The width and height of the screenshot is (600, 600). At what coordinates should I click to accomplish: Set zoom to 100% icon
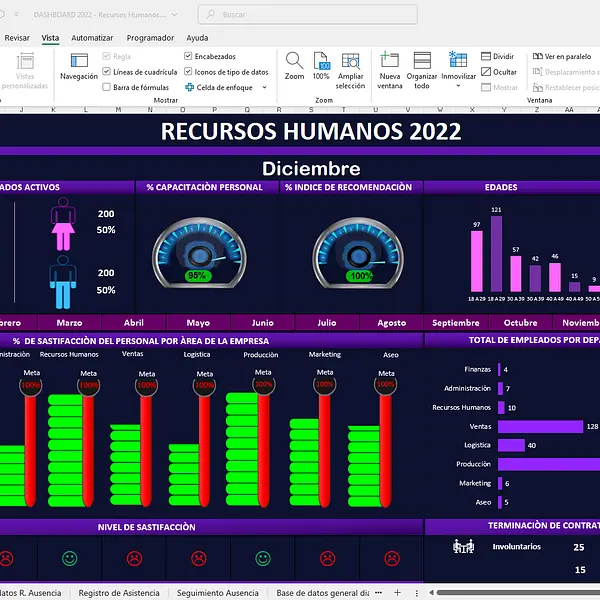[x=321, y=60]
